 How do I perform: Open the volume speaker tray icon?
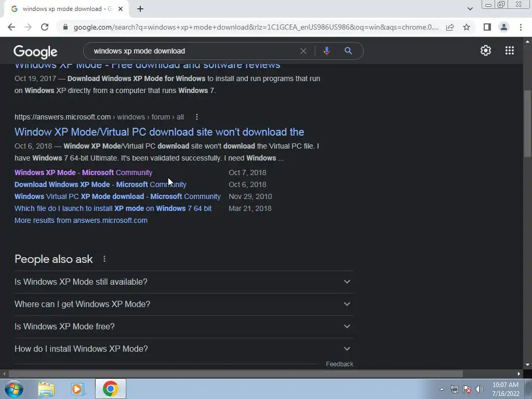click(480, 389)
